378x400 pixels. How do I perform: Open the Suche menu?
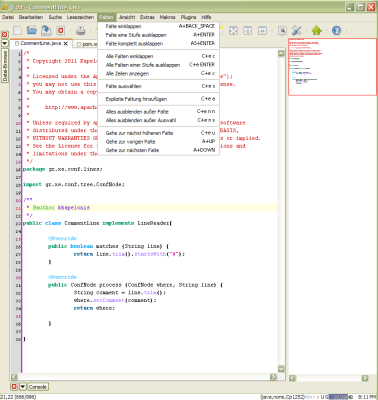click(x=55, y=17)
